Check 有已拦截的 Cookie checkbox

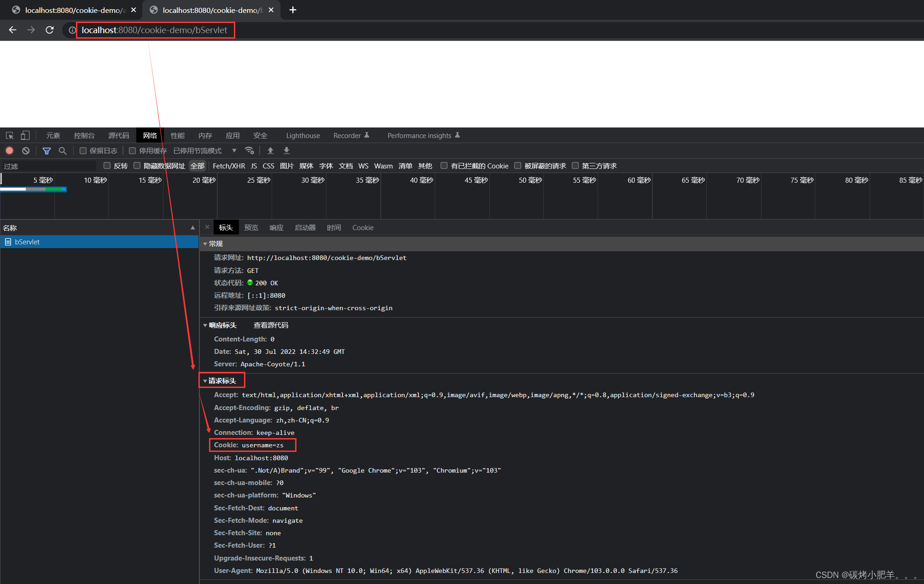[x=444, y=166]
